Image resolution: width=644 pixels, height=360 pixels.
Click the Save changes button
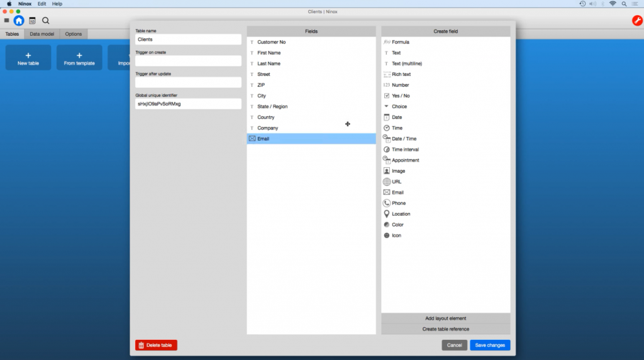489,345
